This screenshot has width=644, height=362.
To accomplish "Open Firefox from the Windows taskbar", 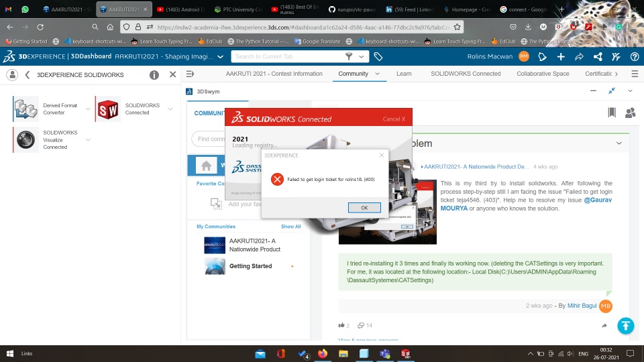I will (x=323, y=353).
